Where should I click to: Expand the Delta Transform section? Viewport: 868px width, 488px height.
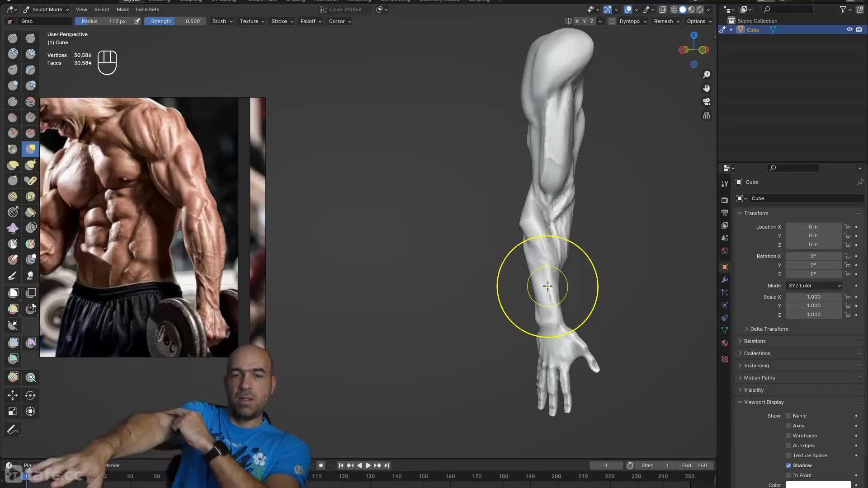[x=769, y=329]
